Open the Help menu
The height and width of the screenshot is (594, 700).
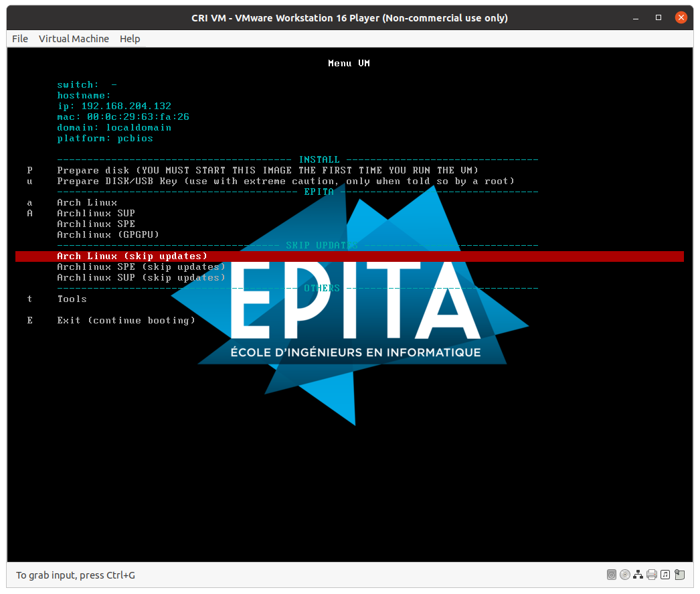[x=130, y=39]
